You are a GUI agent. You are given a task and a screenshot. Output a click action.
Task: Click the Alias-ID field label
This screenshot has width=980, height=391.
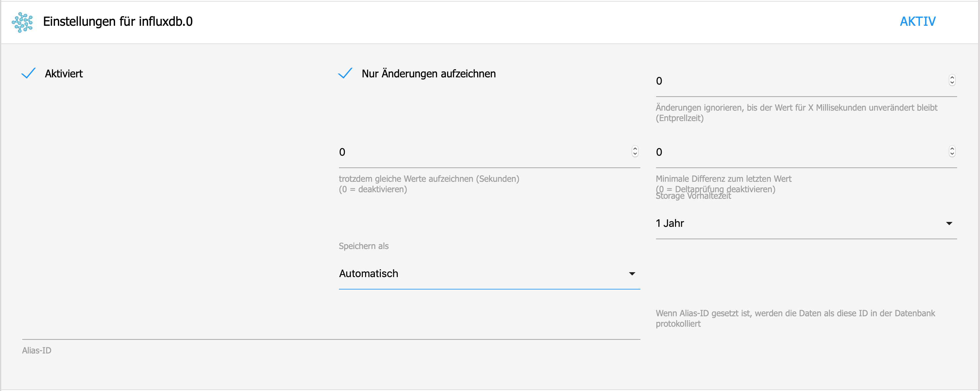[x=37, y=350]
